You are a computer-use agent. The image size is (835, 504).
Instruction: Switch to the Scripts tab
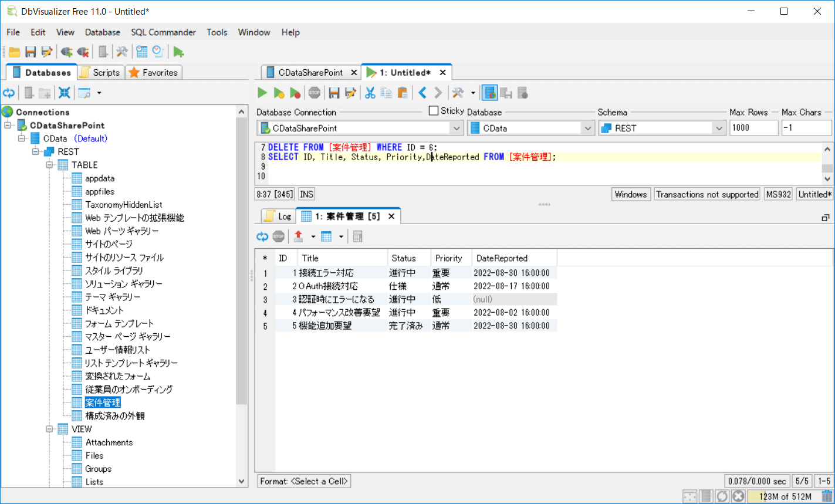tap(100, 73)
